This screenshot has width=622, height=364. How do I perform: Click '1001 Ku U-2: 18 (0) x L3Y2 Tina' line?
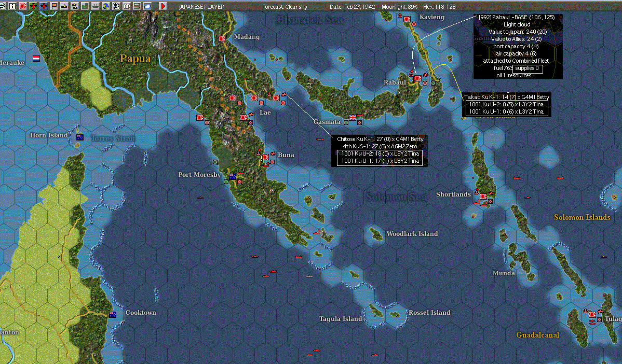pos(380,153)
